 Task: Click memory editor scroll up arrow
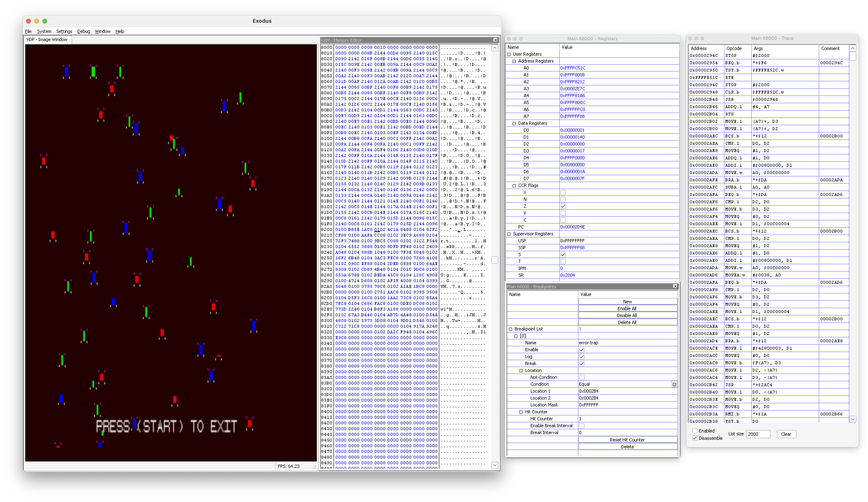pyautogui.click(x=495, y=48)
